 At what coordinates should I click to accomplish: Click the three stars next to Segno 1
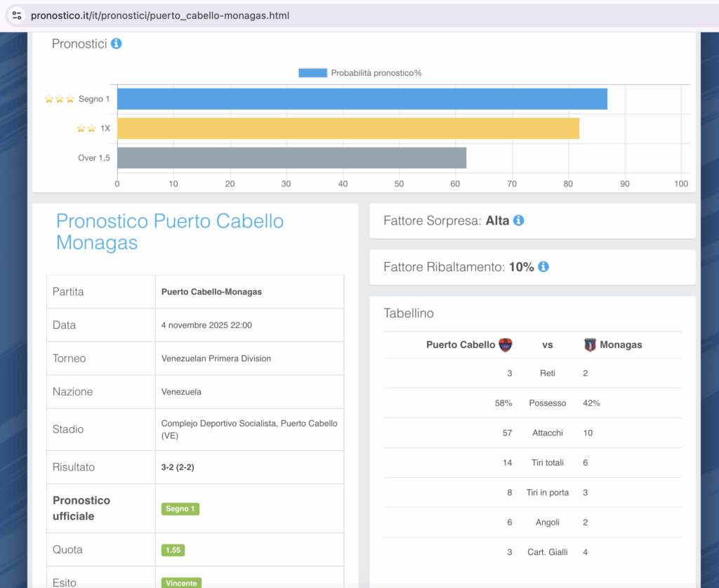[x=59, y=99]
